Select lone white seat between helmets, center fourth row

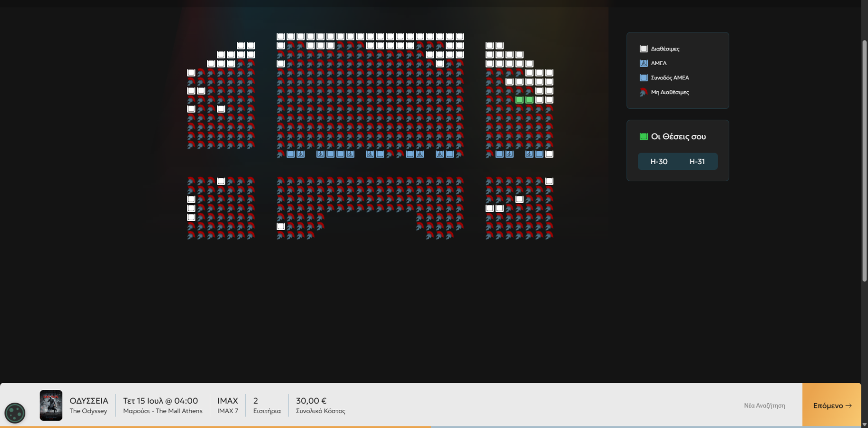440,64
